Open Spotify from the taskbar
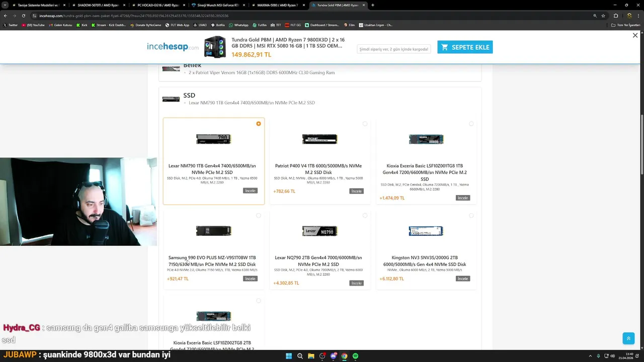 (355, 356)
